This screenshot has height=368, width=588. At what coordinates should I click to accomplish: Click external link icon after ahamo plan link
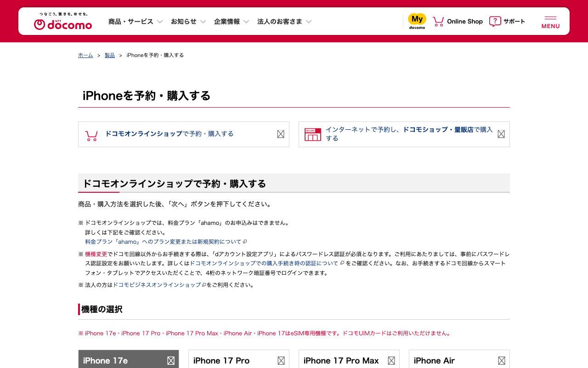click(245, 241)
